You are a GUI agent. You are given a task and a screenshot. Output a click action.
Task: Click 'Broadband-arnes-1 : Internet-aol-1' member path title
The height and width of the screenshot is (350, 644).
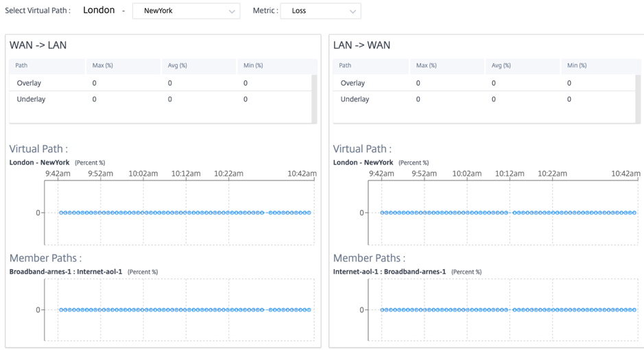click(66, 272)
